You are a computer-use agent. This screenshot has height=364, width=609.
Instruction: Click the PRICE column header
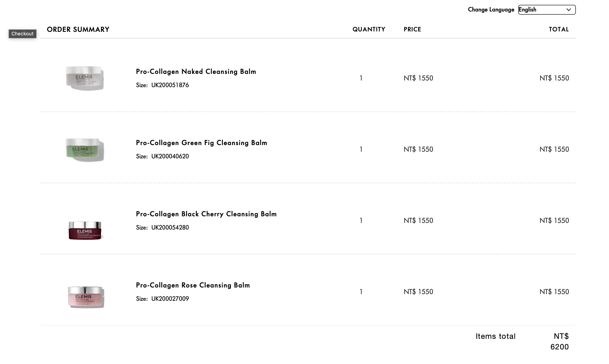(x=412, y=29)
